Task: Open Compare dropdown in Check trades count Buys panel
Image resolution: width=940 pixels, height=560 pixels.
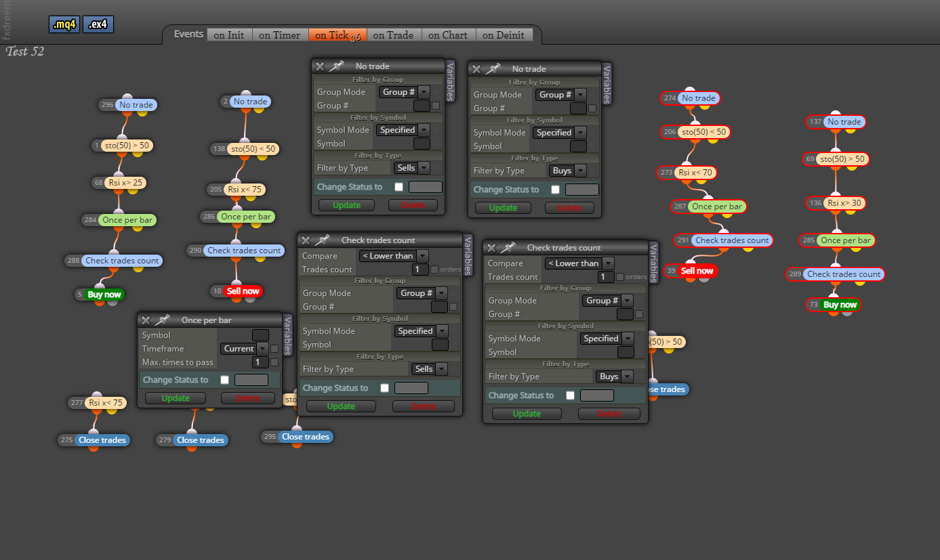Action: 579,263
